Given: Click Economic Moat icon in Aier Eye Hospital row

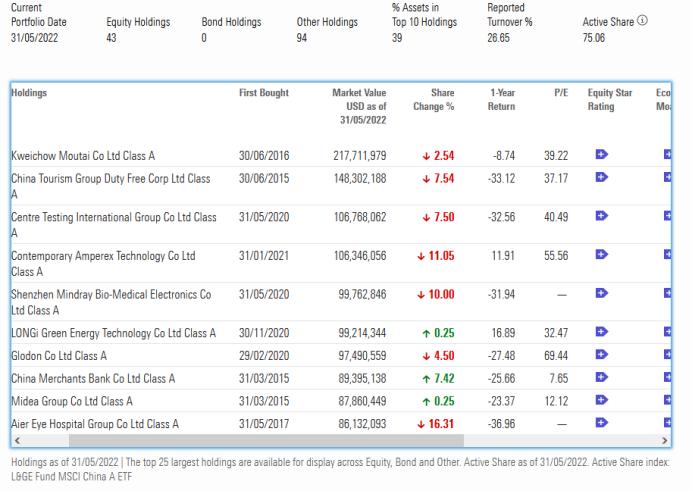Looking at the screenshot, I should [x=667, y=423].
